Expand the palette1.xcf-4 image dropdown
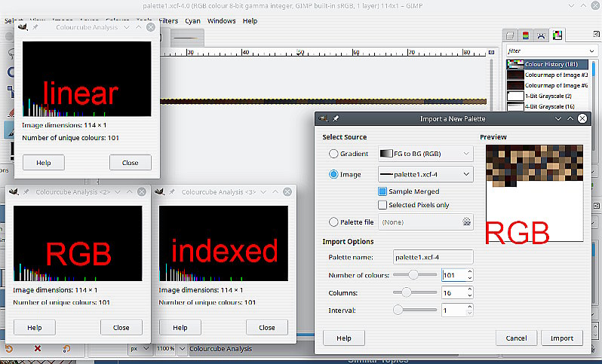This screenshot has width=602, height=364. click(425, 174)
